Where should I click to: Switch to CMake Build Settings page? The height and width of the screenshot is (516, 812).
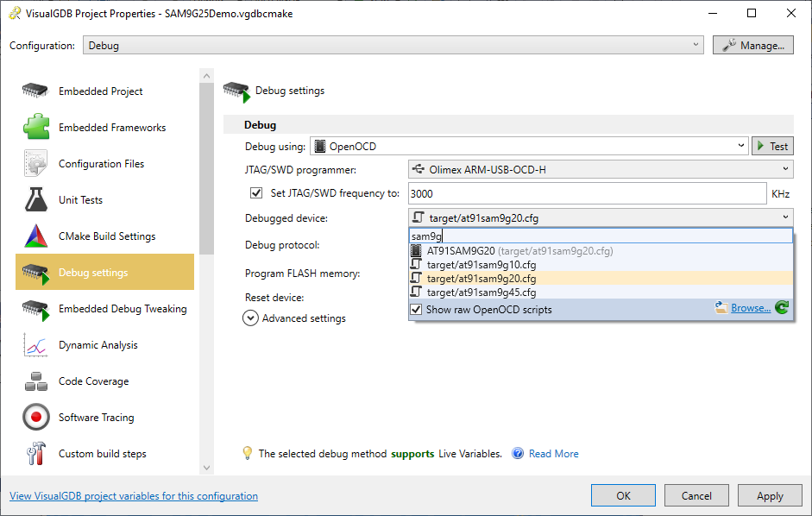[x=105, y=236]
